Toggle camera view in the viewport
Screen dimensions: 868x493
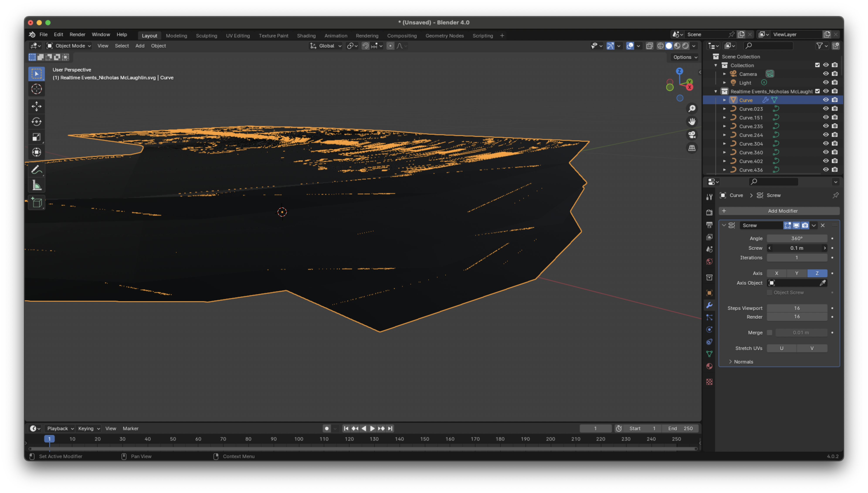[692, 135]
